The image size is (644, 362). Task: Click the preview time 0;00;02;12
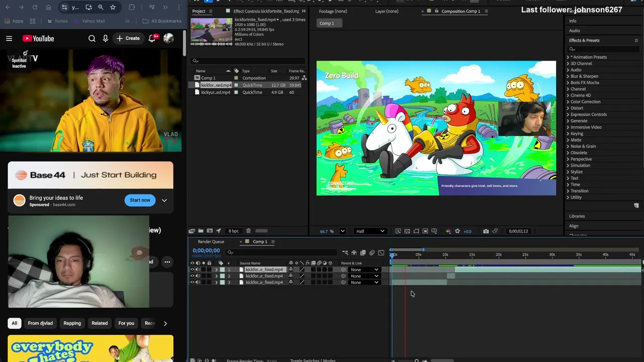click(x=518, y=231)
